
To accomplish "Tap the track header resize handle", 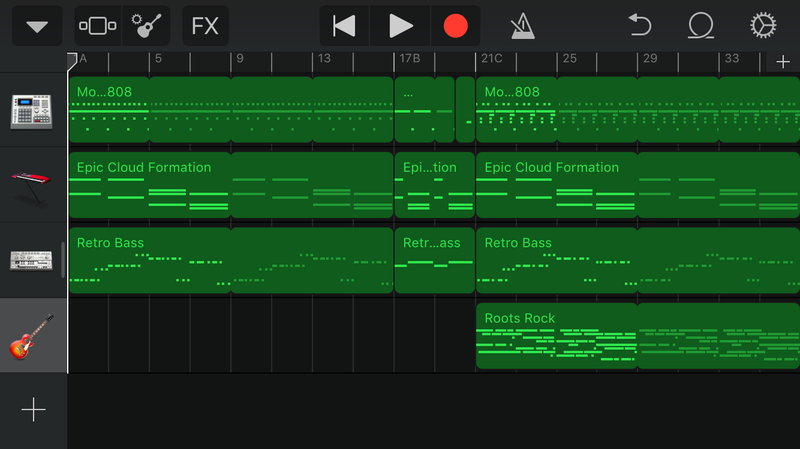I will (x=63, y=260).
